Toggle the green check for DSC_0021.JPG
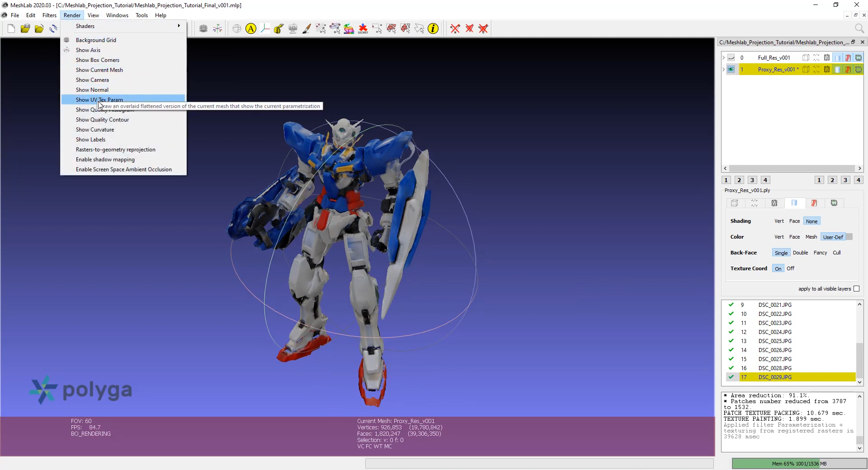The height and width of the screenshot is (470, 868). click(731, 305)
